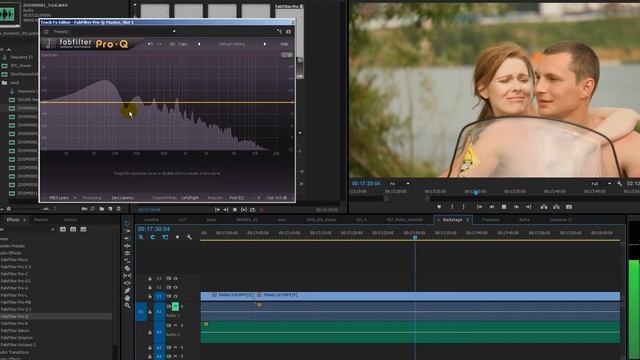
Task: Select FabFilter Saturn in the effects list
Action: 15,331
